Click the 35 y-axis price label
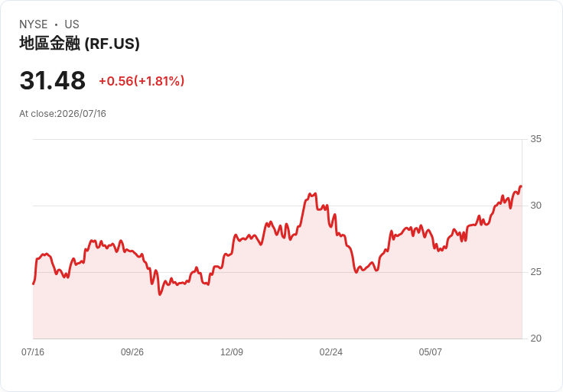 [535, 139]
